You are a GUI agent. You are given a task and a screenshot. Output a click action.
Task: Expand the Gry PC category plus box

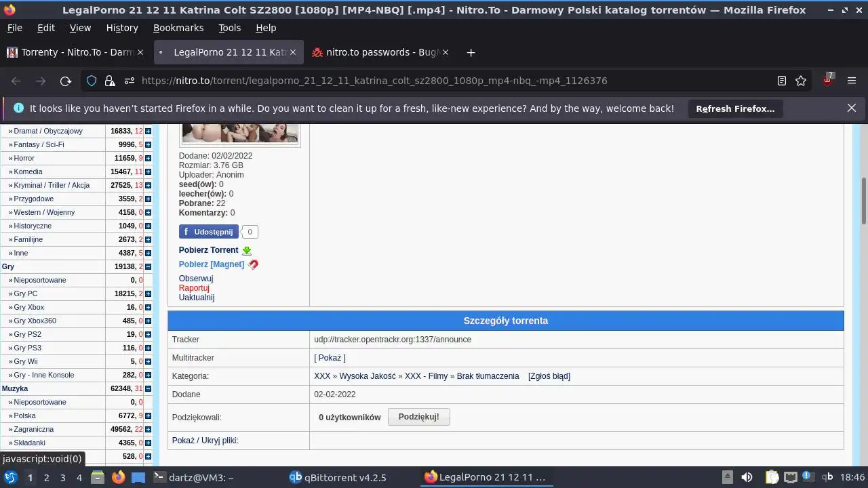(x=148, y=293)
